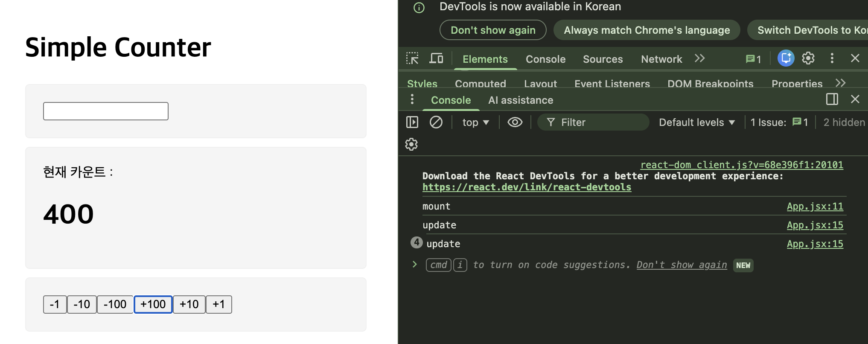This screenshot has width=868, height=344.
Task: Show more DevTools tabs chevron
Action: [699, 58]
